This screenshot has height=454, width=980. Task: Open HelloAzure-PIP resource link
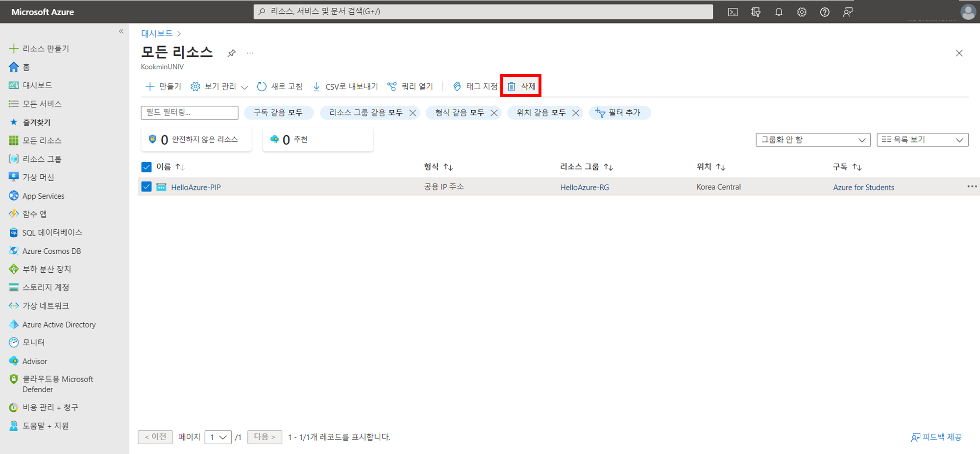196,187
